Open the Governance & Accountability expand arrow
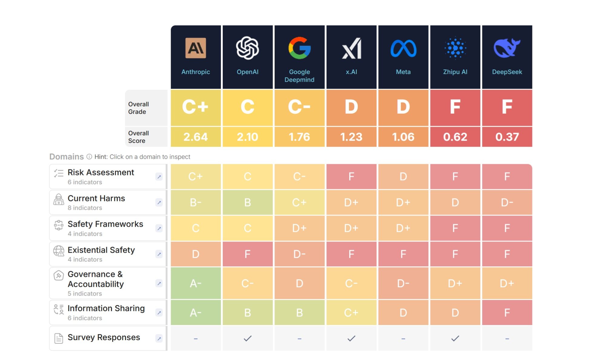The image size is (592, 364). [159, 283]
